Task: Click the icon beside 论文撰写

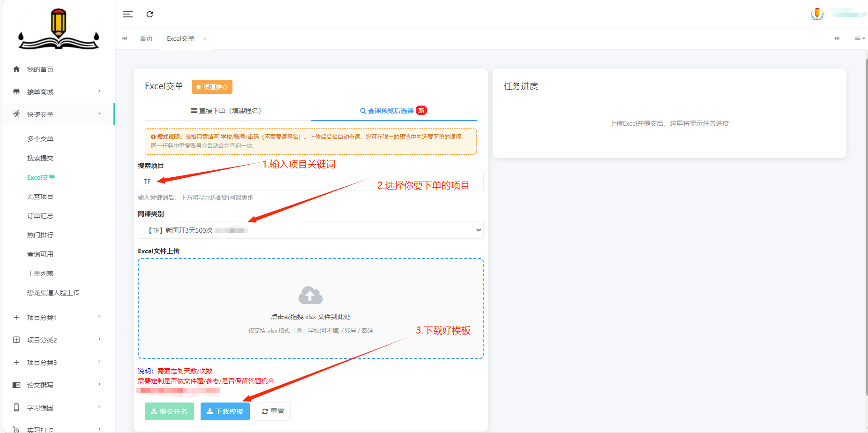Action: click(16, 385)
